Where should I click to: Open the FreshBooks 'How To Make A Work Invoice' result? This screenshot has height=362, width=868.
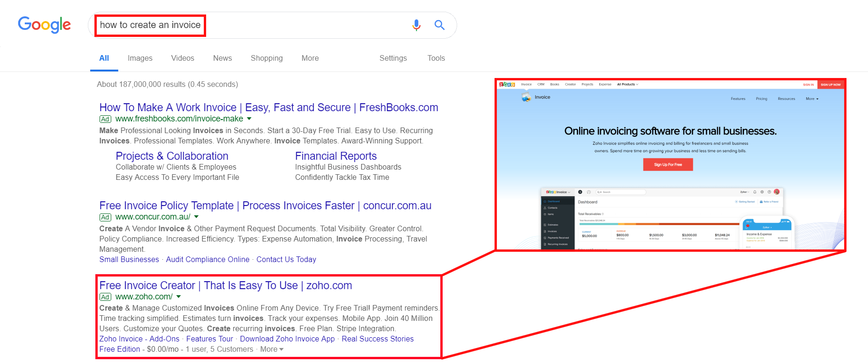click(x=269, y=107)
